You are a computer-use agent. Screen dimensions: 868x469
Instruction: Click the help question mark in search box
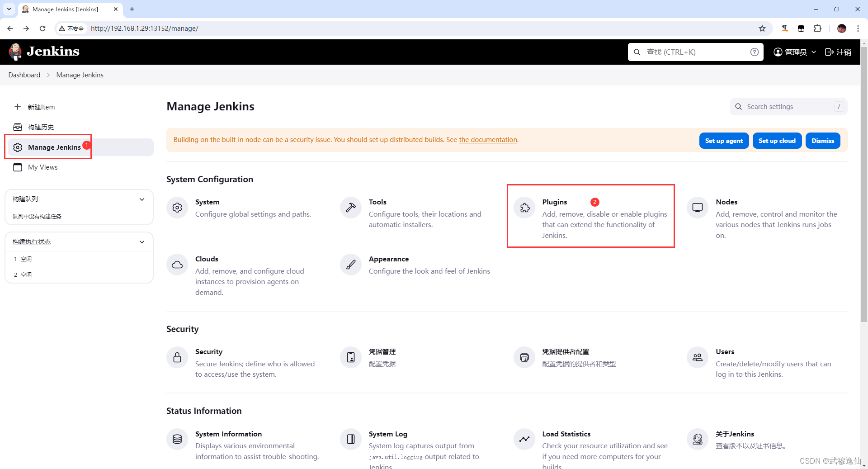click(754, 52)
